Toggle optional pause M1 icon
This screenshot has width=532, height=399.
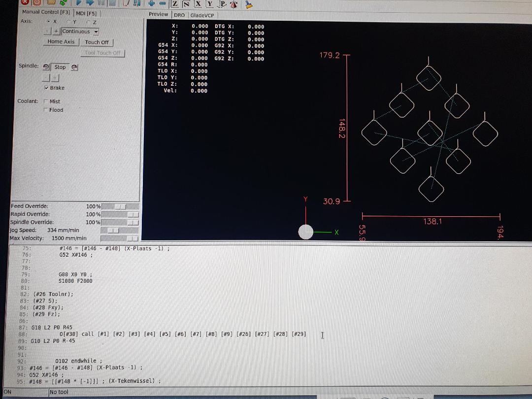click(137, 3)
